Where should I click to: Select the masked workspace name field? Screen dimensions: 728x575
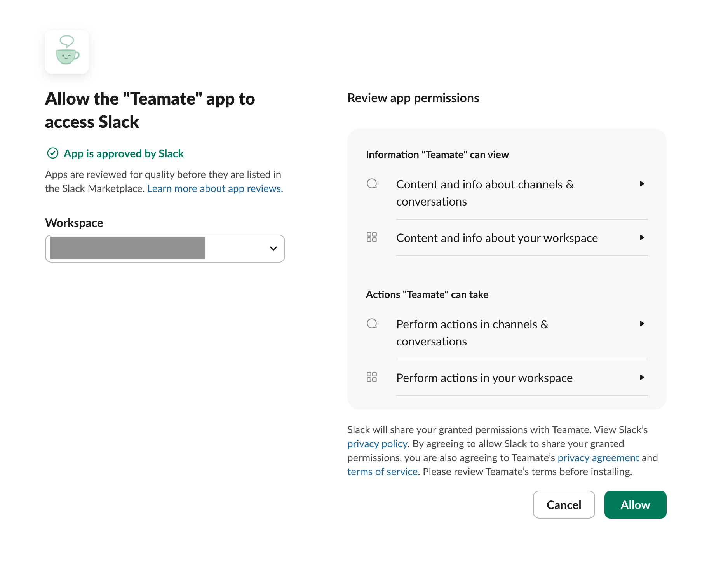[x=127, y=248]
